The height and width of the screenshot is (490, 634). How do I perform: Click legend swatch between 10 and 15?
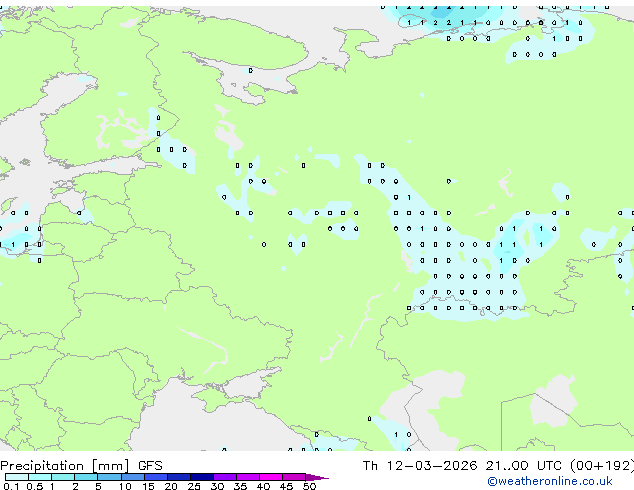click(x=133, y=477)
